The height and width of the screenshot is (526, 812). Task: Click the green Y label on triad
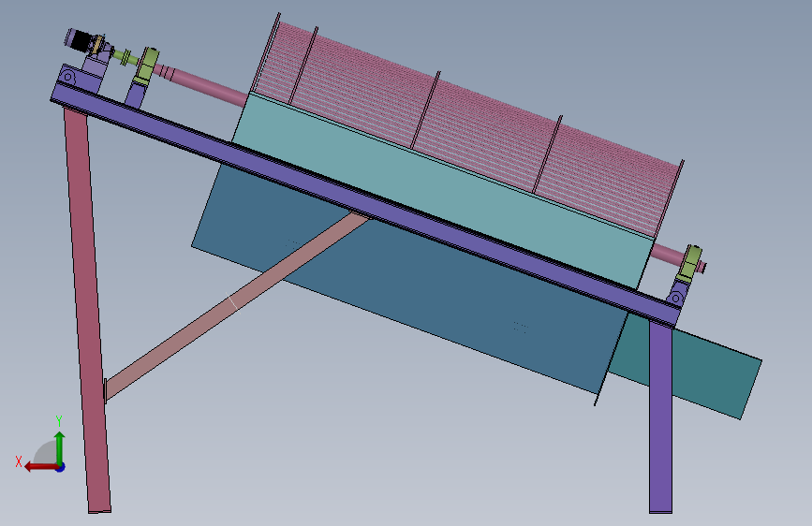[59, 421]
